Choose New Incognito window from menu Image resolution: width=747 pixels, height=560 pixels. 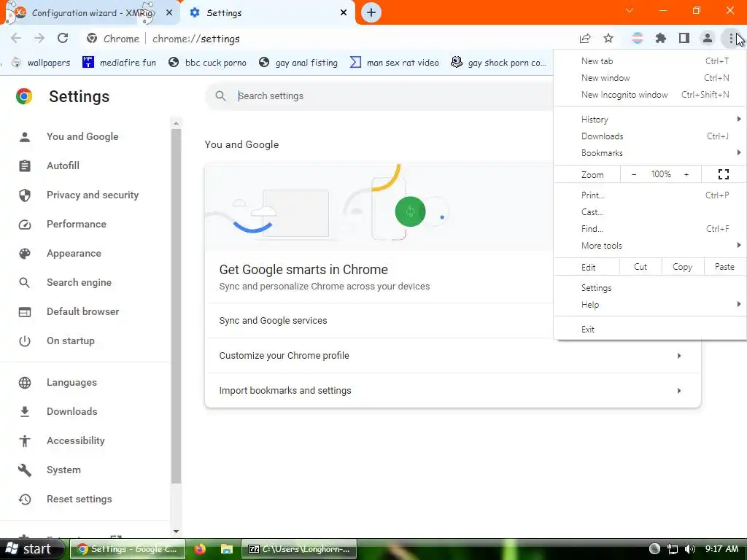pos(650,94)
